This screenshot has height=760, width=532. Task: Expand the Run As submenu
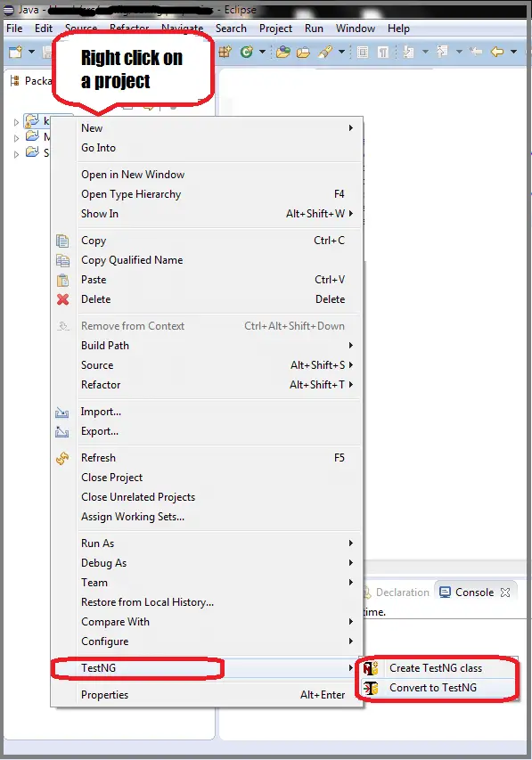point(207,543)
